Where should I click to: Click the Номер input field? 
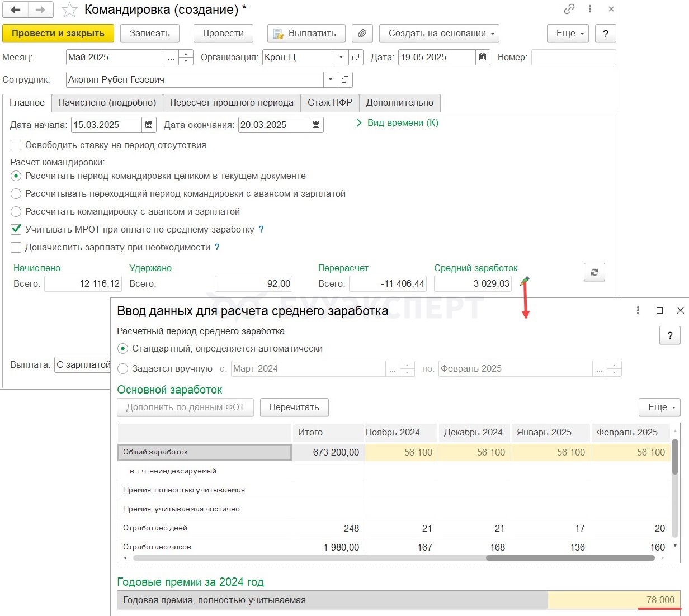pos(573,58)
